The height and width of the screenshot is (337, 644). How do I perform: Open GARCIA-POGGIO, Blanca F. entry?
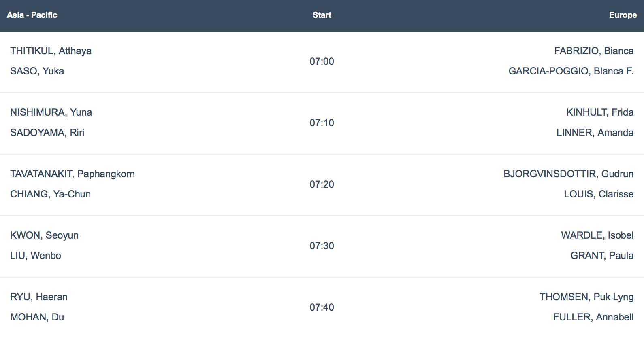[x=571, y=71]
